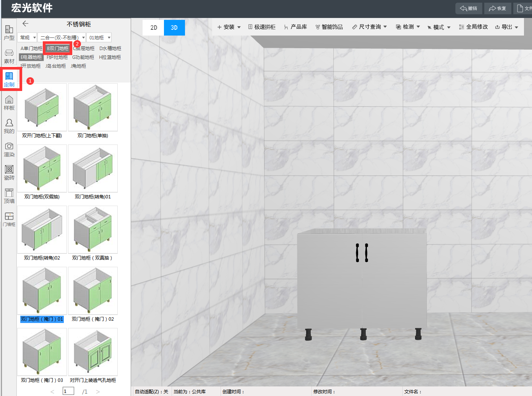Pick the 双门地柜(掩门)02 thumbnail
This screenshot has height=396, width=532.
point(93,291)
